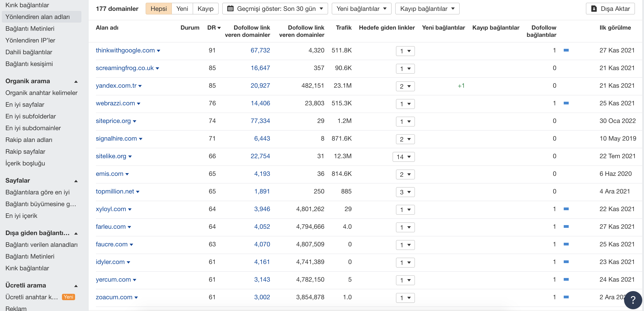
Task: Expand links dropdown for signalhire.com row
Action: point(405,139)
